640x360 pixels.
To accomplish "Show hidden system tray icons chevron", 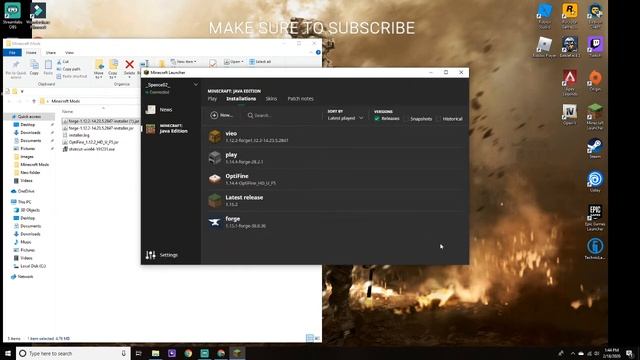I will point(573,353).
